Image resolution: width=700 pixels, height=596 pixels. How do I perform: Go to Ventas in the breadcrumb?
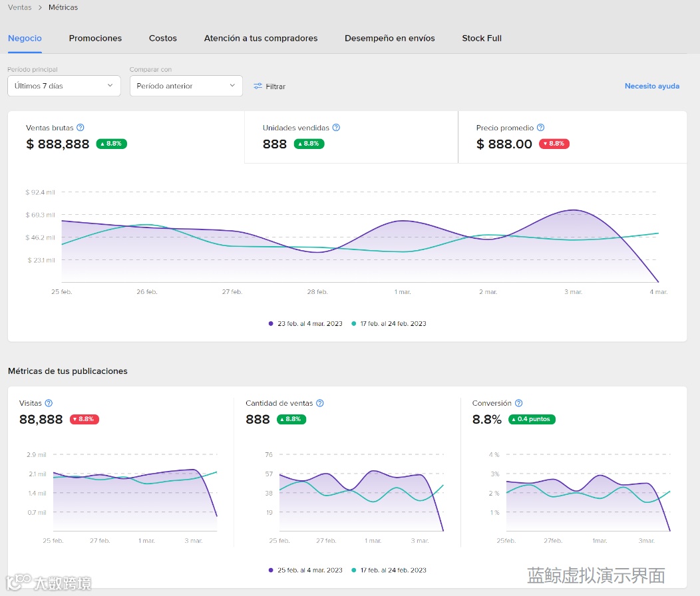[x=20, y=7]
